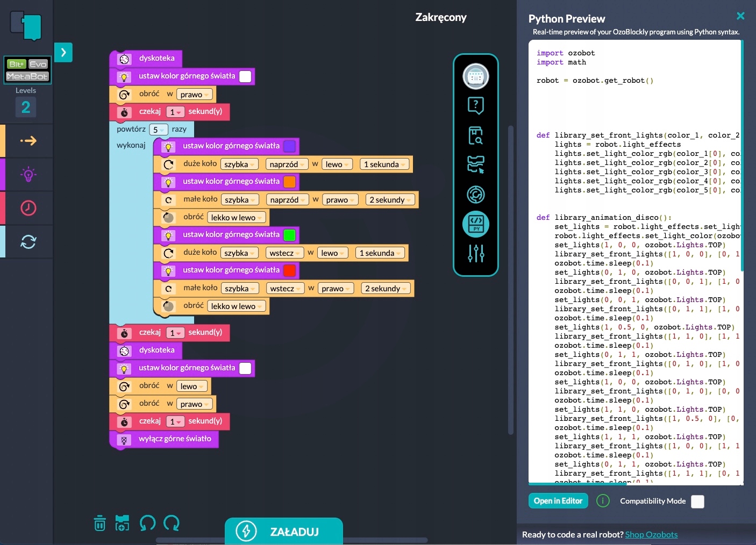Select the 'wyłącz górne światło' block label

[x=175, y=439]
